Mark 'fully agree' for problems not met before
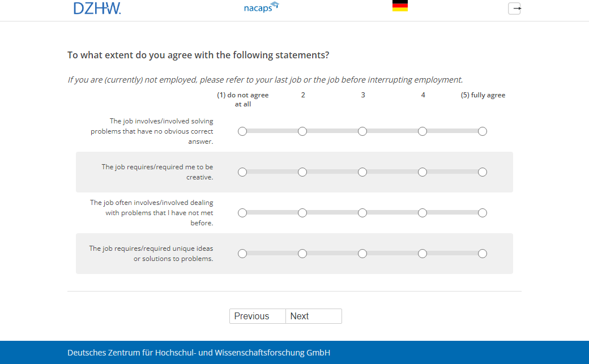This screenshot has height=364, width=589. coord(483,213)
